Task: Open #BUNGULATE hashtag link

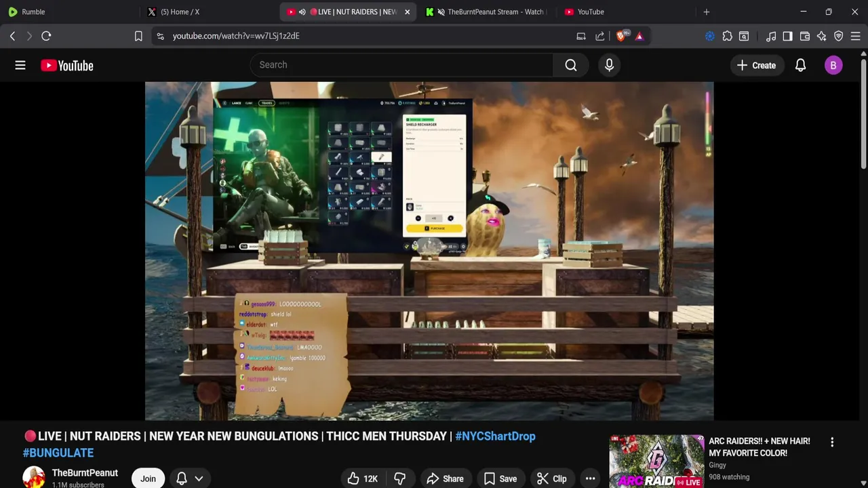Action: pos(58,453)
